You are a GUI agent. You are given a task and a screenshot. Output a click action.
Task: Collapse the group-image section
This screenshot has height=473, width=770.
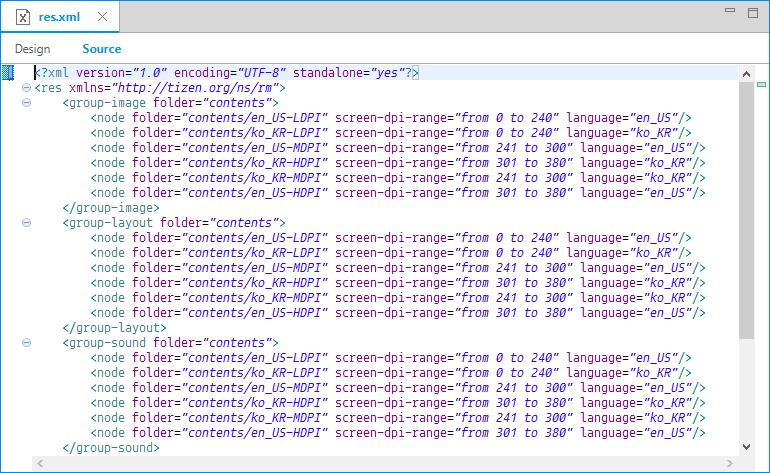coord(26,103)
